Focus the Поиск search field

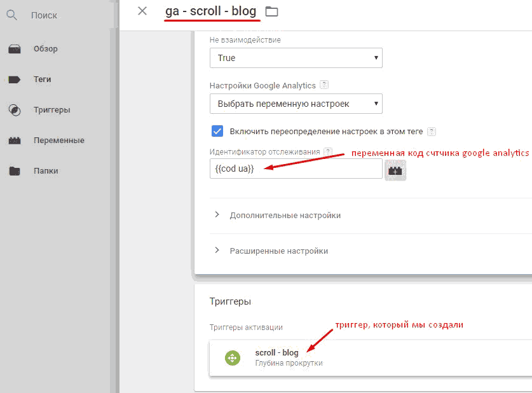pyautogui.click(x=44, y=16)
